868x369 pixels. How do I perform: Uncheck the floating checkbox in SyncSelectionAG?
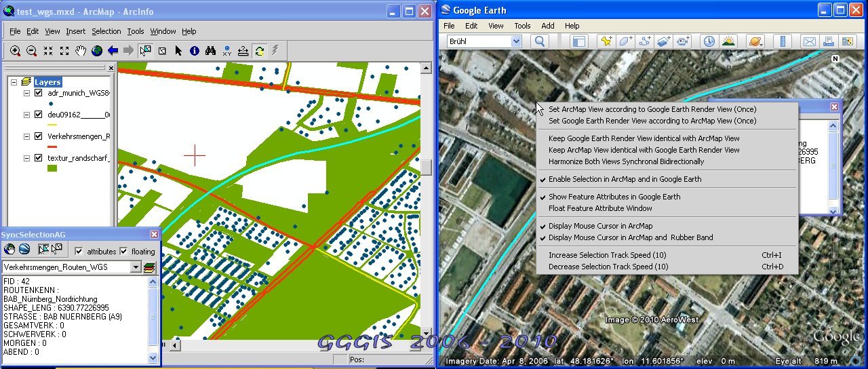(x=124, y=251)
